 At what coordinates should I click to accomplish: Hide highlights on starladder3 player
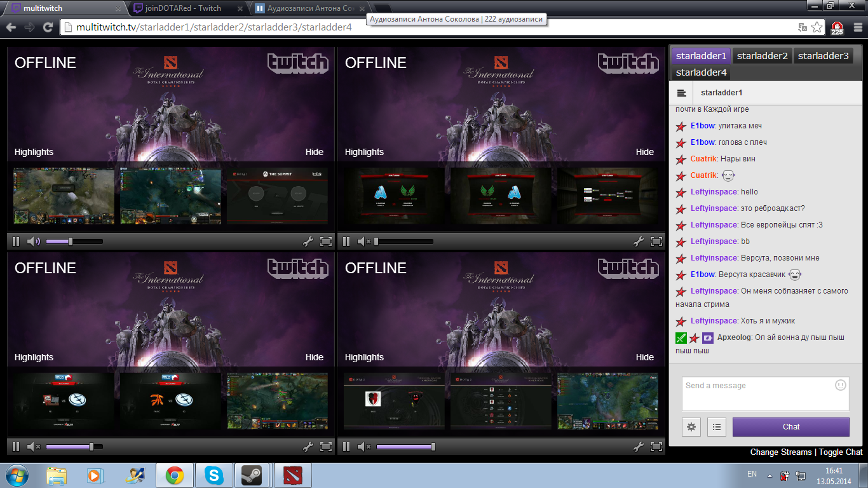[314, 357]
